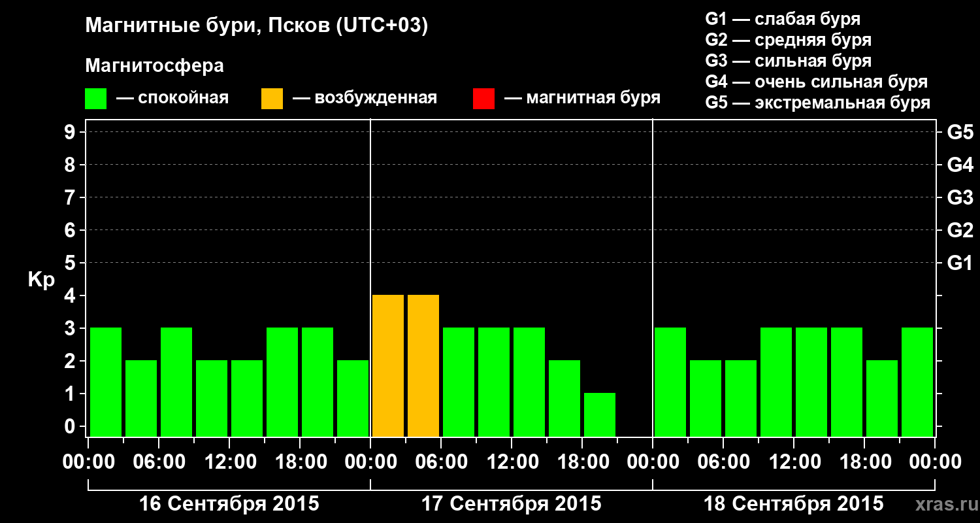Viewport: 980px width, 523px height.
Task: Click the G2 label on right axis
Action: (x=960, y=230)
